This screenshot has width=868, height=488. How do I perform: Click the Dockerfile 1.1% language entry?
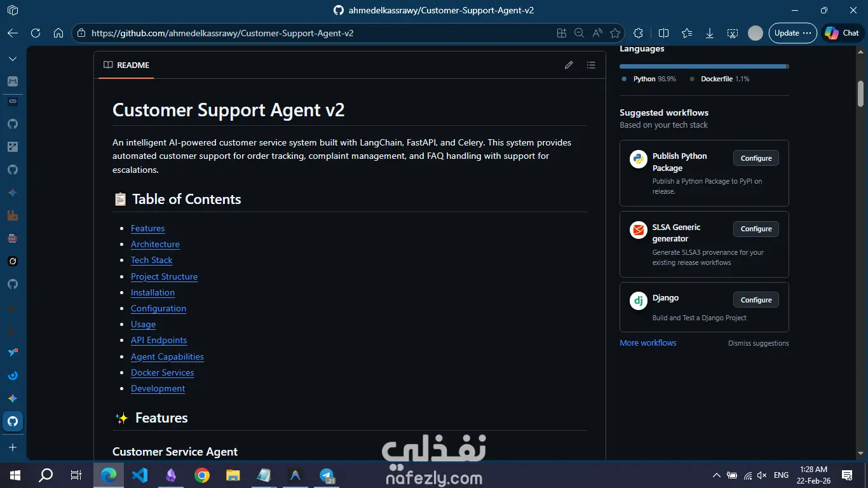(x=719, y=79)
